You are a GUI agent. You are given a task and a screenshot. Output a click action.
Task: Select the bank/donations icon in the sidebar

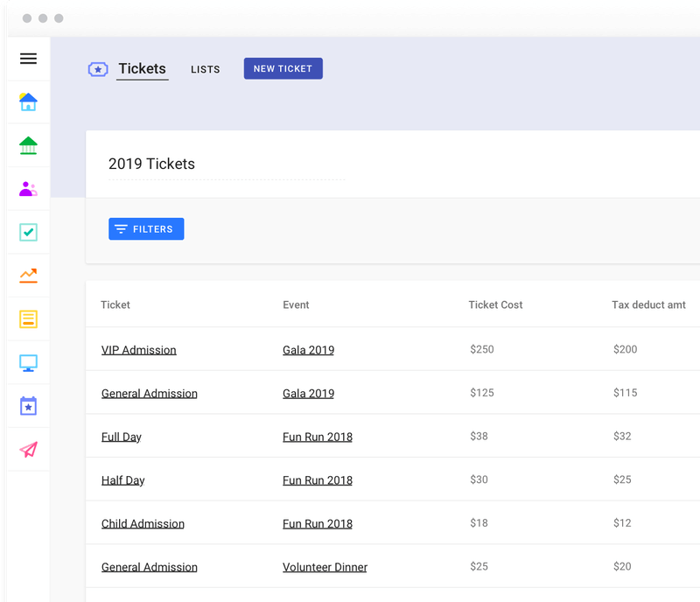pyautogui.click(x=28, y=145)
